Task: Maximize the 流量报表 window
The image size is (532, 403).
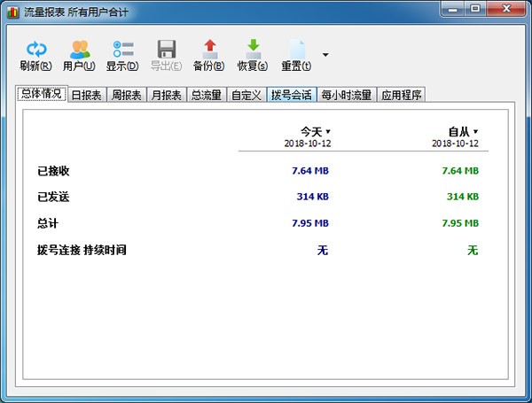Action: coord(474,10)
